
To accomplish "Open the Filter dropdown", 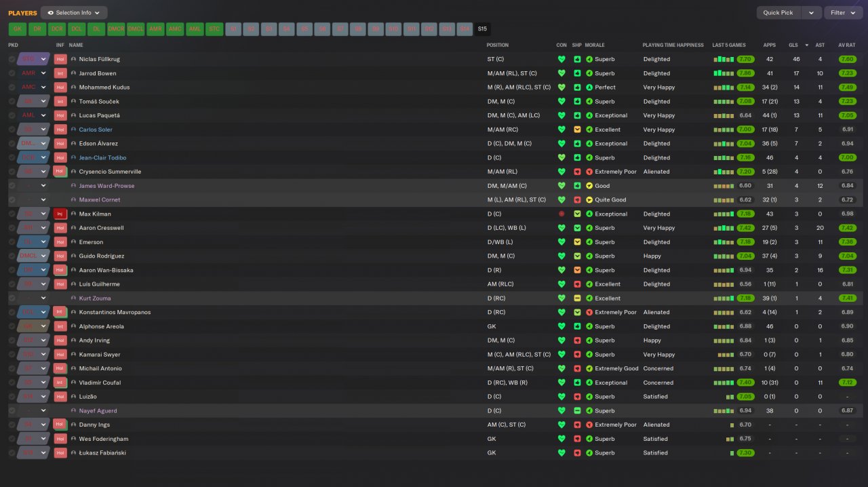I will [842, 13].
